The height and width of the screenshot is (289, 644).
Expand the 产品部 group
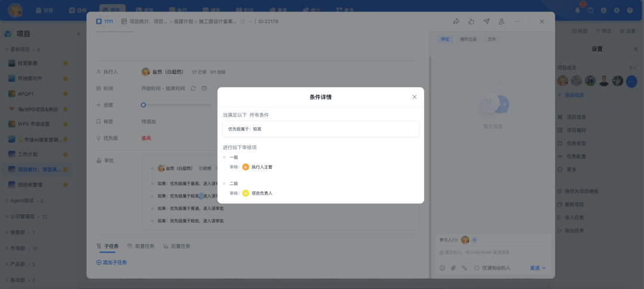(7, 265)
